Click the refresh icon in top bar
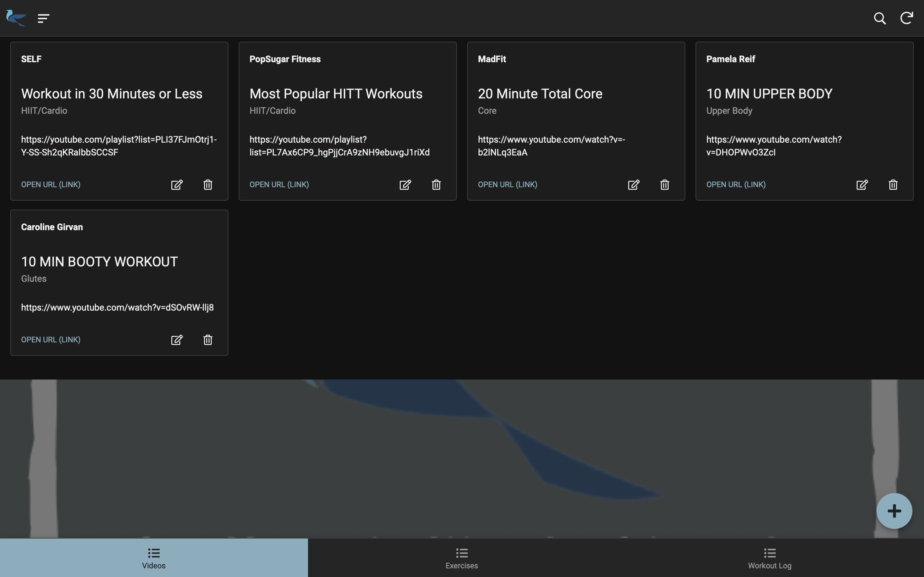Screen dimensions: 924x577 906,18
